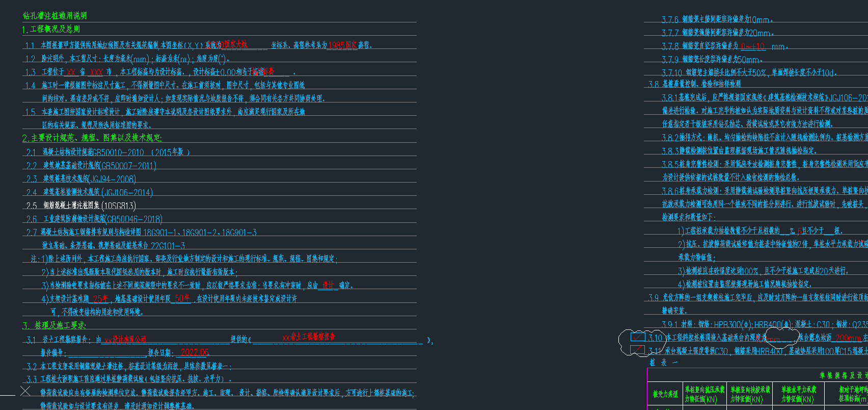Click the red 1985国家 elevation field
The width and height of the screenshot is (868, 410).
(x=342, y=45)
